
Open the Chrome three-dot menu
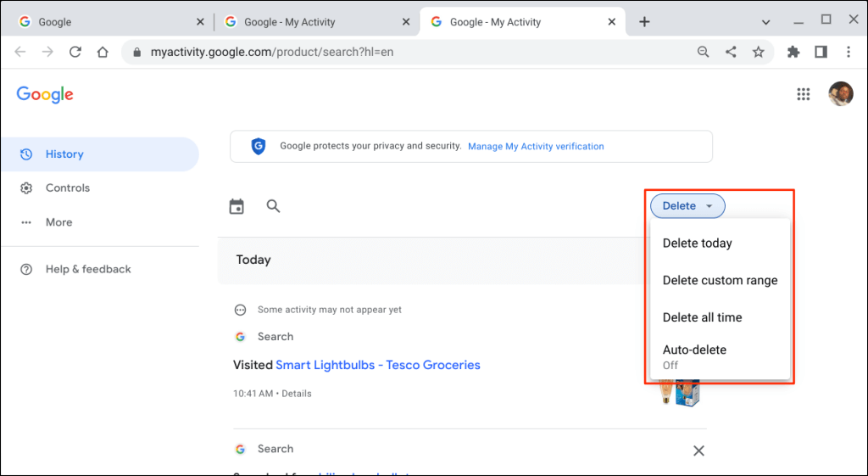(848, 52)
